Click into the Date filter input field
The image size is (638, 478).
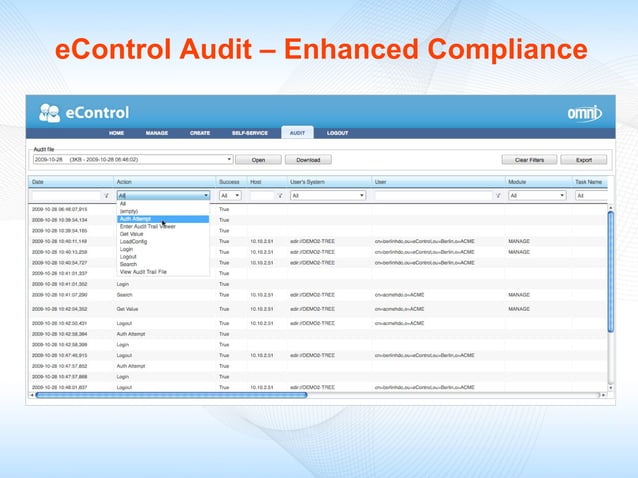(66, 196)
